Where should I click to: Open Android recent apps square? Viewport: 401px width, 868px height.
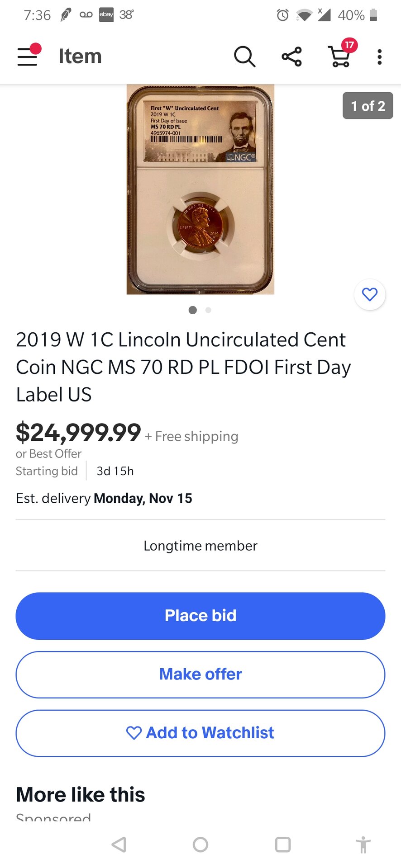[283, 844]
